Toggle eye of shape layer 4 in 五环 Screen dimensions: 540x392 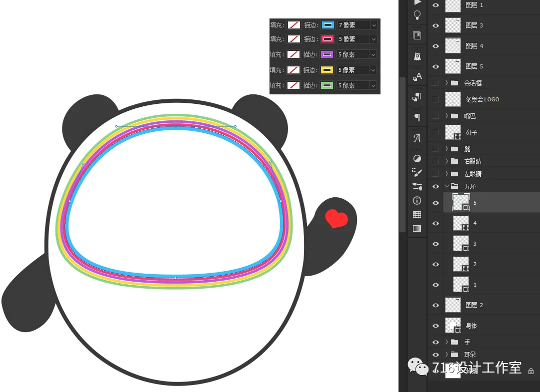[x=435, y=224]
